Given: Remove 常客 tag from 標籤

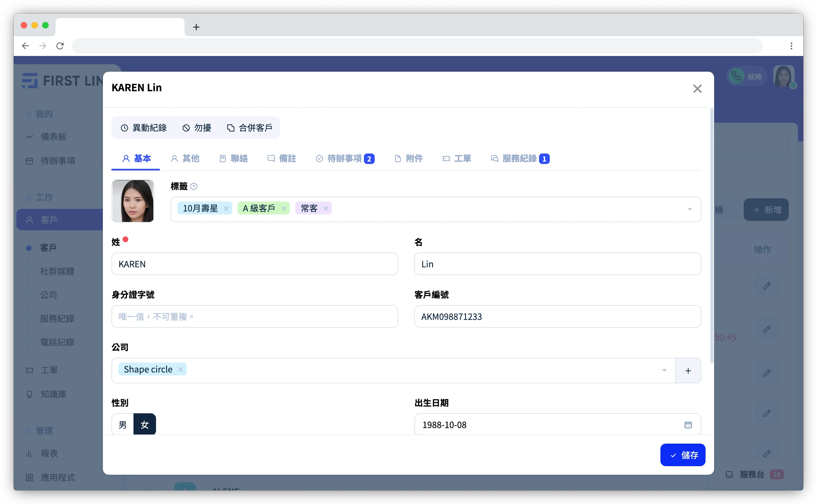Looking at the screenshot, I should pyautogui.click(x=326, y=208).
